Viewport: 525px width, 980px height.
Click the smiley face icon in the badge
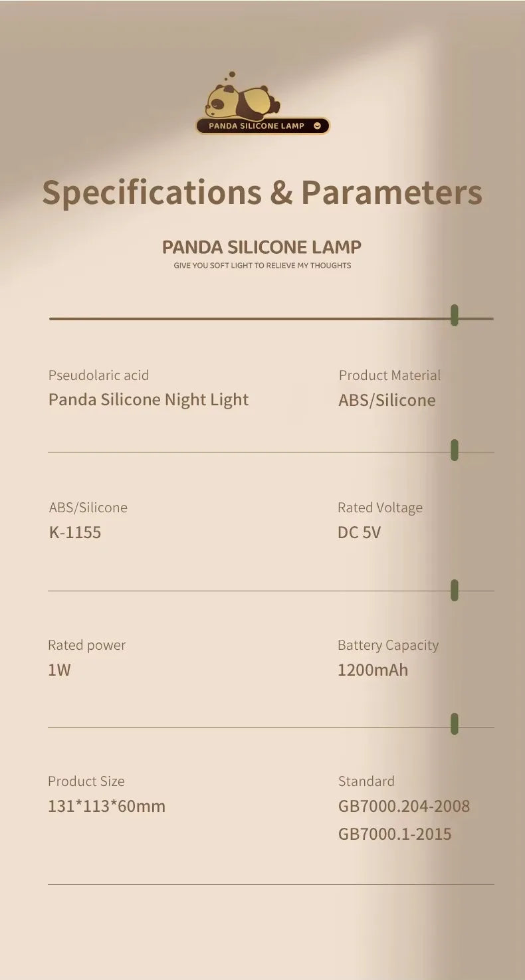pos(317,126)
